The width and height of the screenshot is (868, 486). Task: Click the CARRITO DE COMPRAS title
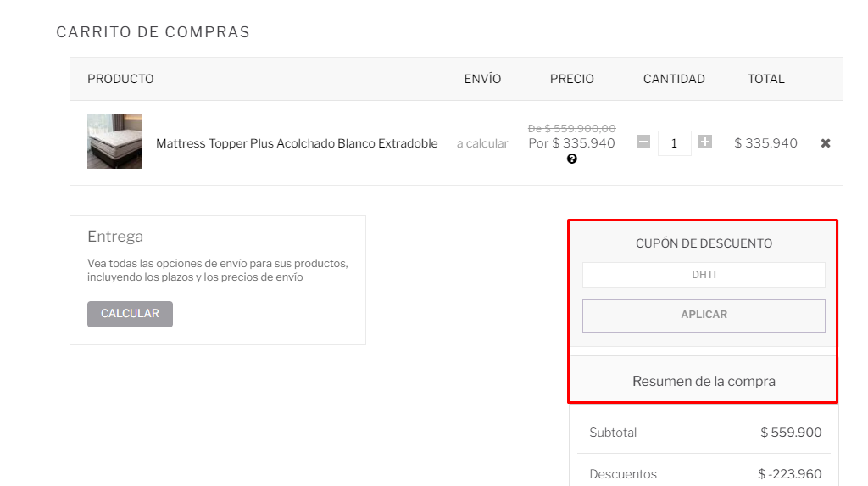153,32
